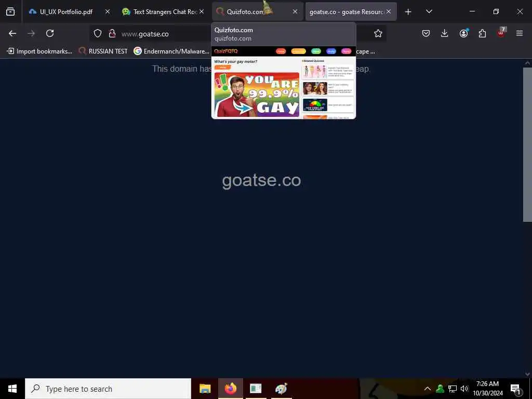Select the goatse.co Resources tab
This screenshot has width=532, height=399.
(346, 11)
